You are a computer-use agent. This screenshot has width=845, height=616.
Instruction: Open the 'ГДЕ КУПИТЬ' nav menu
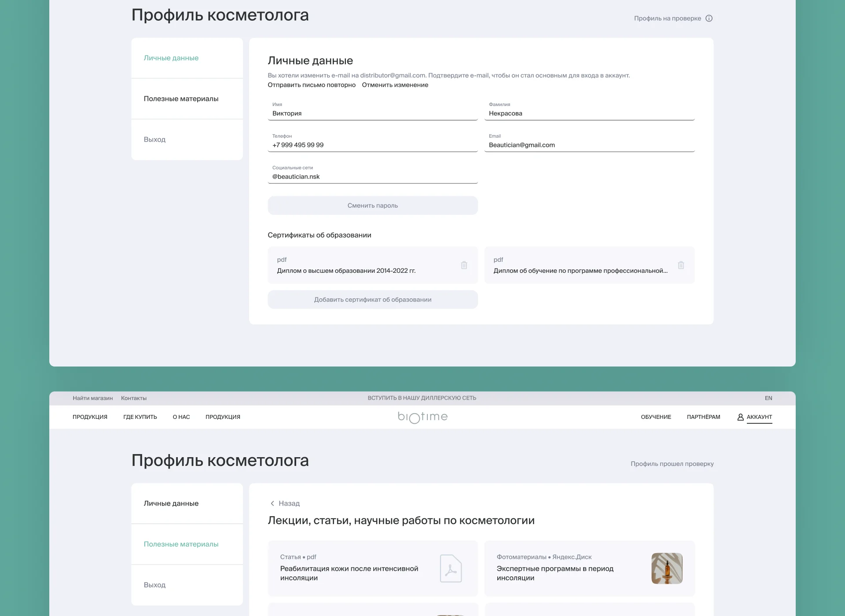(x=140, y=417)
